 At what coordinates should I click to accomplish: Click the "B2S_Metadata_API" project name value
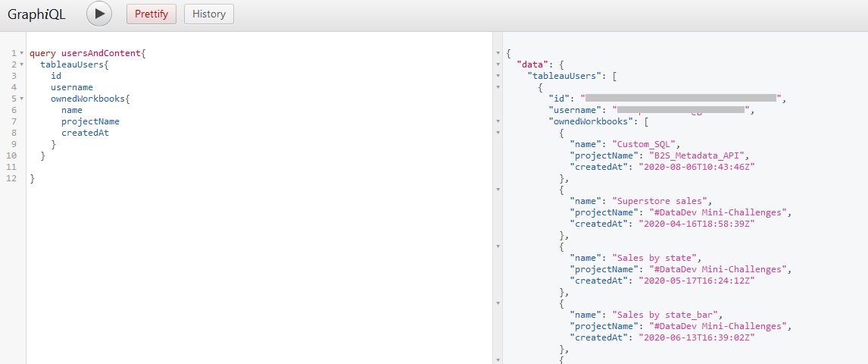(697, 155)
